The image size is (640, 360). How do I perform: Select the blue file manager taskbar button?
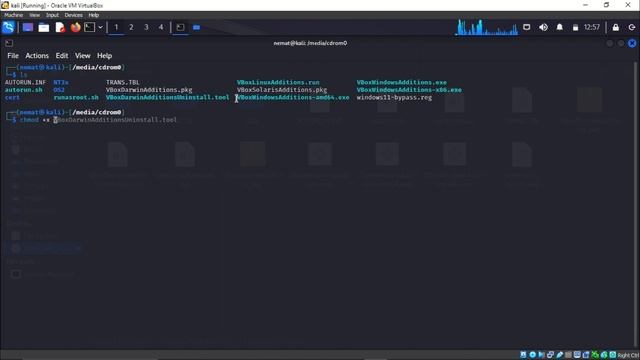[x=196, y=27]
